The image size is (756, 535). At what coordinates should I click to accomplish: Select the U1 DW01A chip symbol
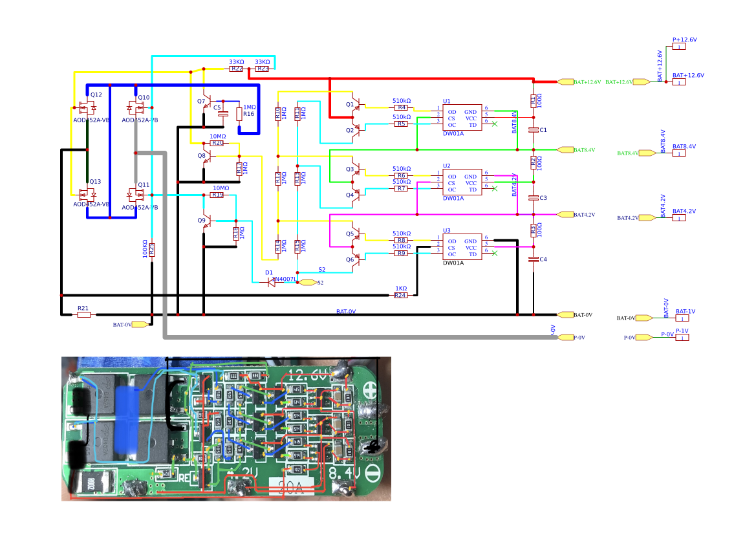coord(462,117)
